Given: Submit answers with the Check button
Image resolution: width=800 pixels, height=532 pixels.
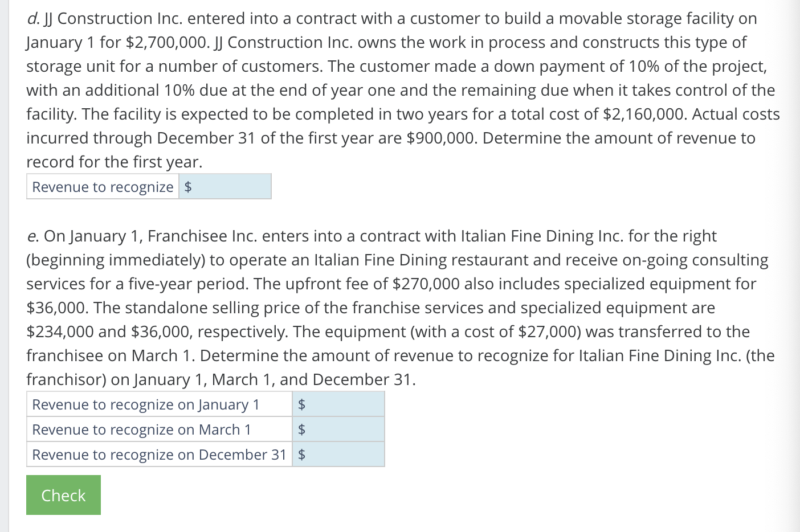Looking at the screenshot, I should pos(63,494).
